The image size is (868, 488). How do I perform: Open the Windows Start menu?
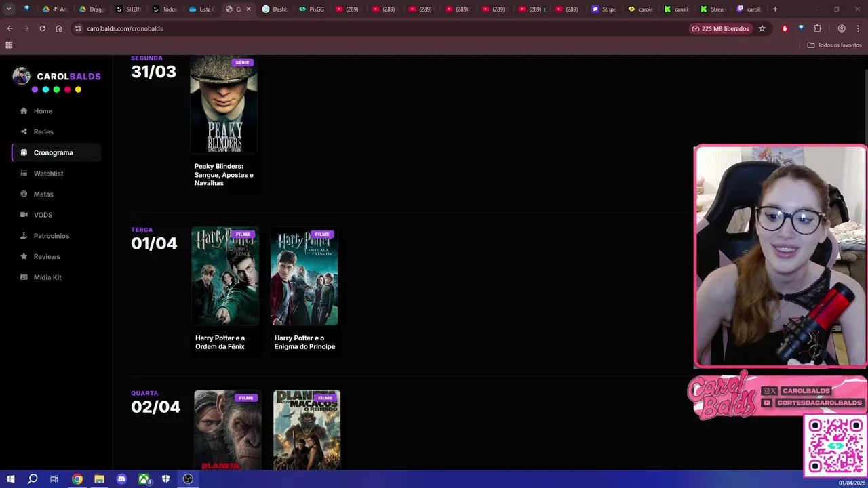[x=10, y=479]
